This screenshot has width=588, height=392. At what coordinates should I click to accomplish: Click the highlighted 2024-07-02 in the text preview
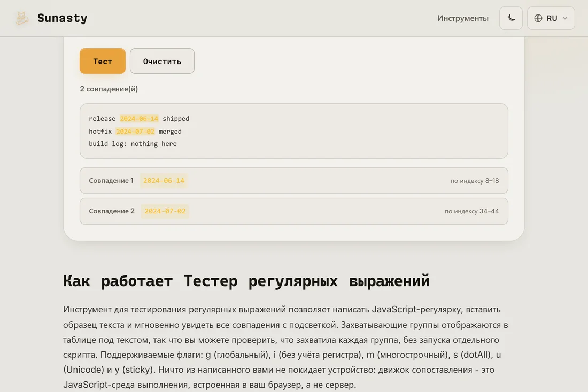135,132
